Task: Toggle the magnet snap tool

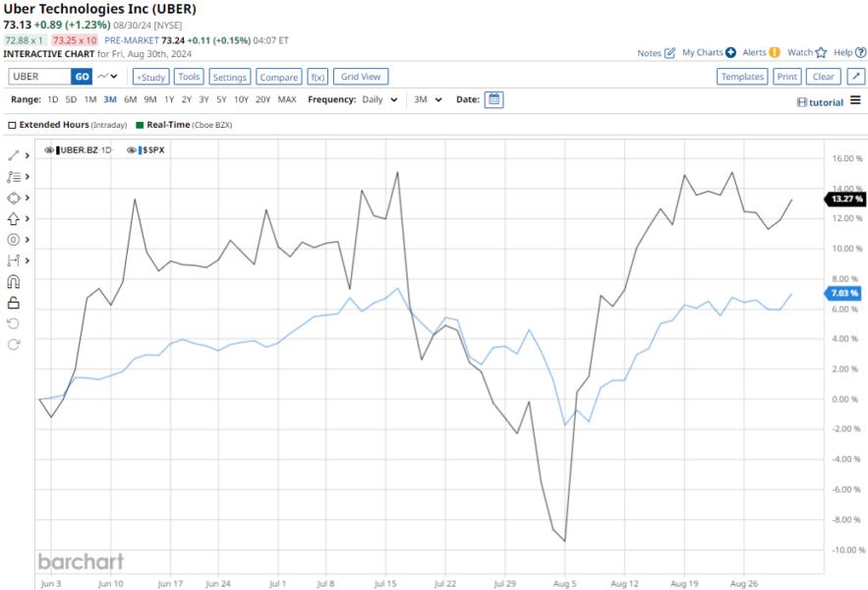Action: tap(14, 281)
